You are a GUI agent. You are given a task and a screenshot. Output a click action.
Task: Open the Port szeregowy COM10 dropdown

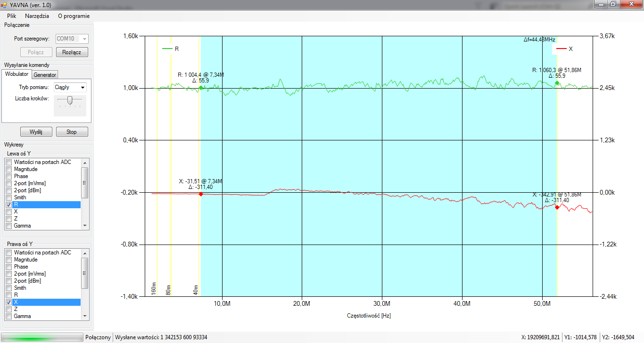(x=72, y=39)
